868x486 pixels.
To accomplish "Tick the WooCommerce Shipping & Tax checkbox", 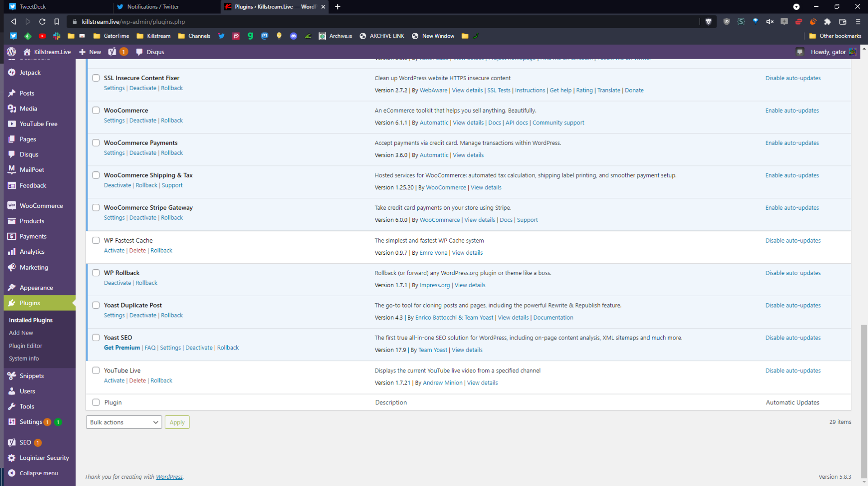I will click(96, 175).
